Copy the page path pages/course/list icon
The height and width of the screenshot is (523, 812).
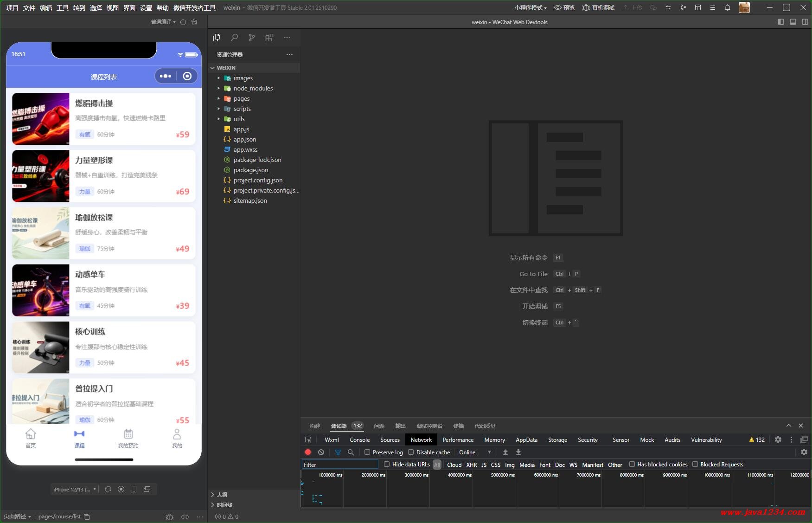(x=87, y=517)
